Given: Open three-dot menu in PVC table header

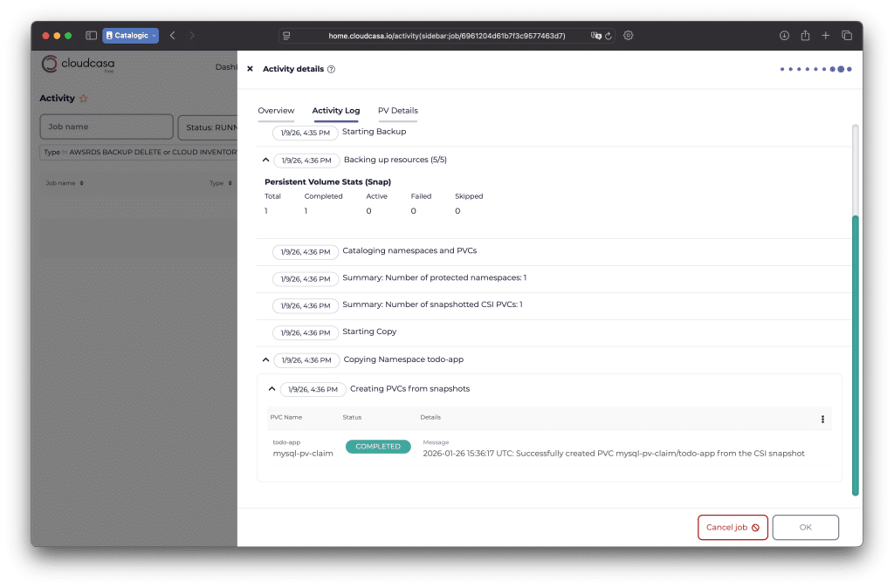Looking at the screenshot, I should (822, 419).
